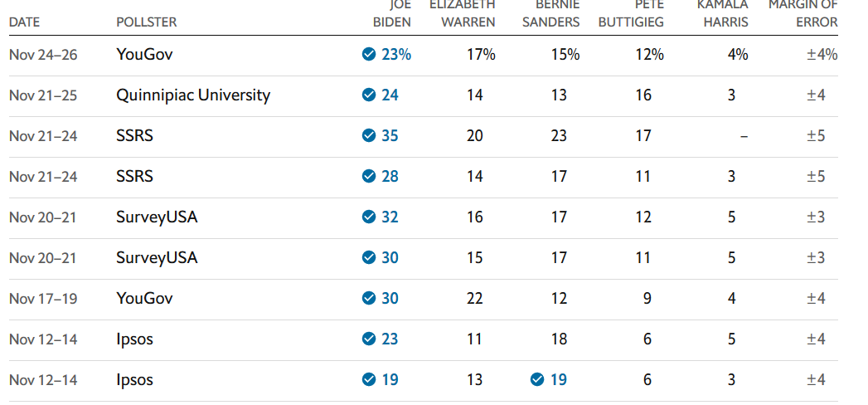This screenshot has height=405, width=868.
Task: Select the POLLSTER column header
Action: (147, 22)
